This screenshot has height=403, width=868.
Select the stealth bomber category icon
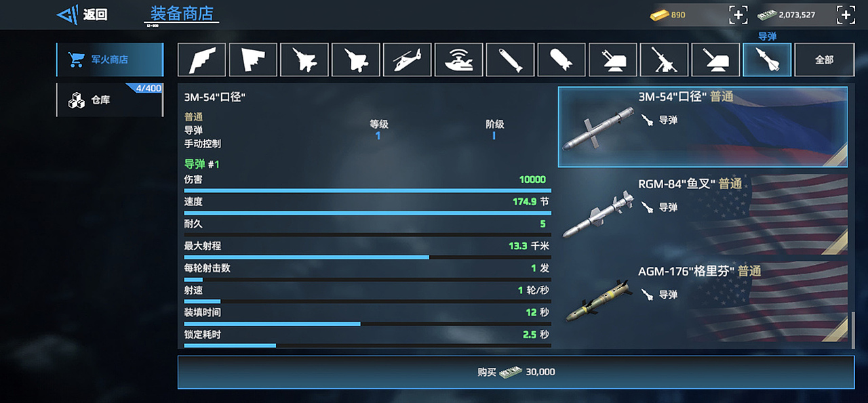(x=201, y=60)
